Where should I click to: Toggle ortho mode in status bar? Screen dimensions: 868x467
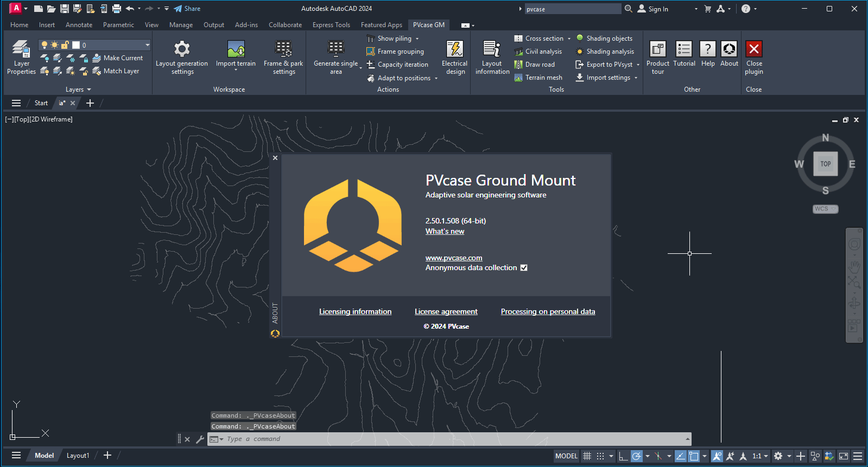[623, 456]
